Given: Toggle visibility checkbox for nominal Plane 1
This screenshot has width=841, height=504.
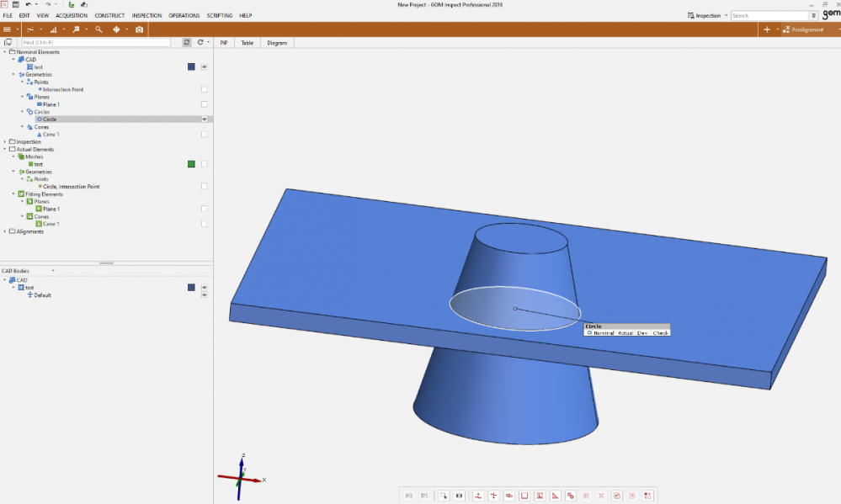Looking at the screenshot, I should pyautogui.click(x=204, y=104).
